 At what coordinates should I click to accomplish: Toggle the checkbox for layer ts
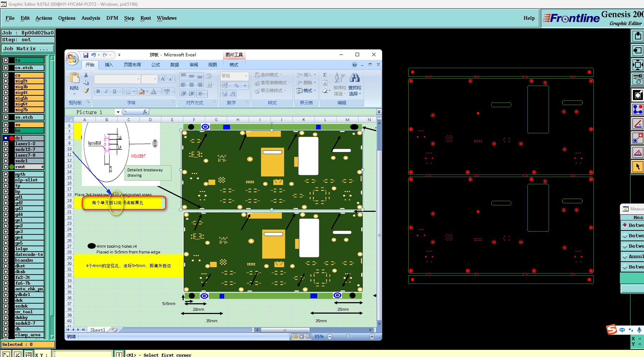pos(6,60)
